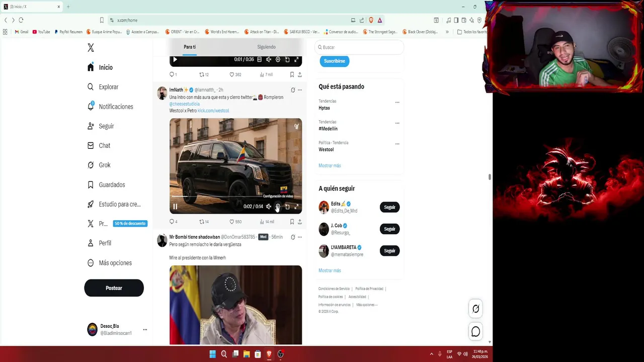Viewport: 644px width, 362px height.
Task: Enter fullscreen on the Cadillac video
Action: (x=296, y=206)
